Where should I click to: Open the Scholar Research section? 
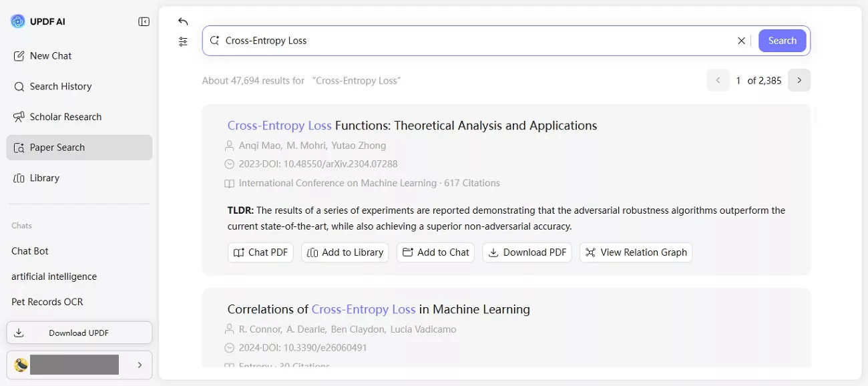click(x=65, y=116)
